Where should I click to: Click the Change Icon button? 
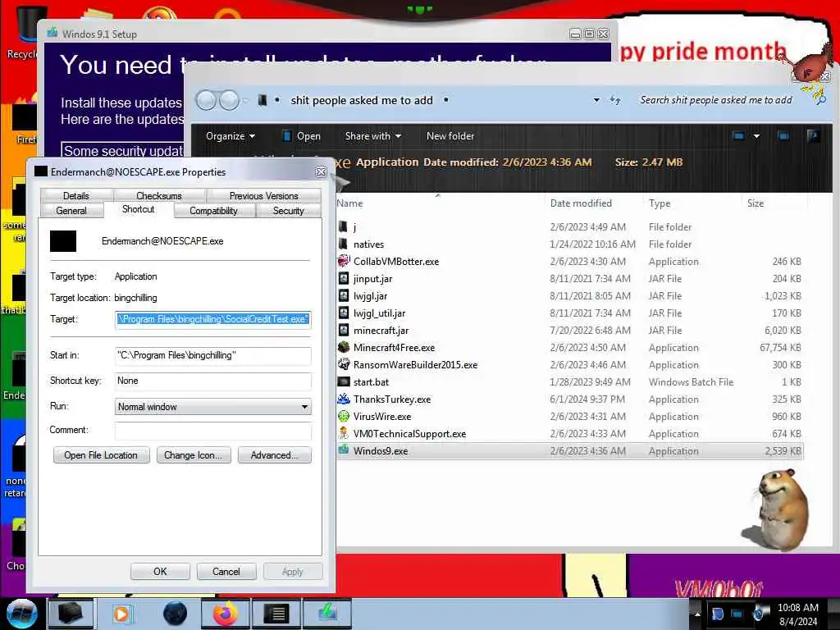pos(194,454)
